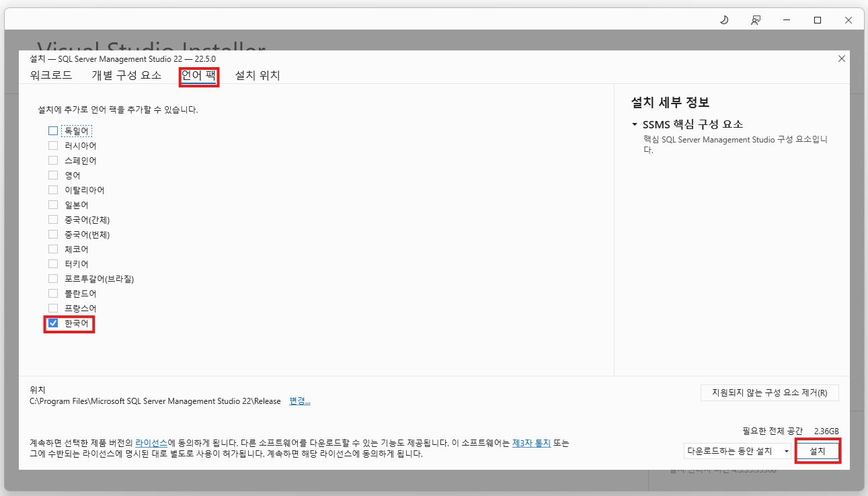Click the 변경... link next to install path

click(x=300, y=401)
